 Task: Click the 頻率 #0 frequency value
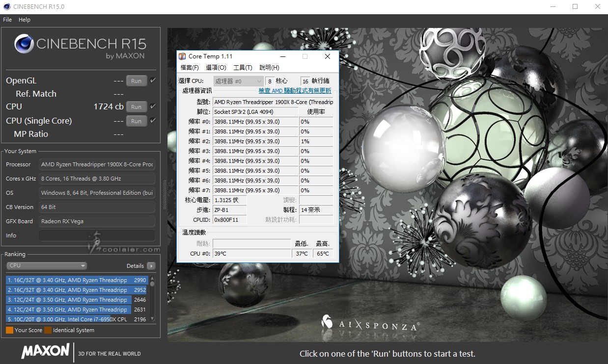pyautogui.click(x=255, y=122)
